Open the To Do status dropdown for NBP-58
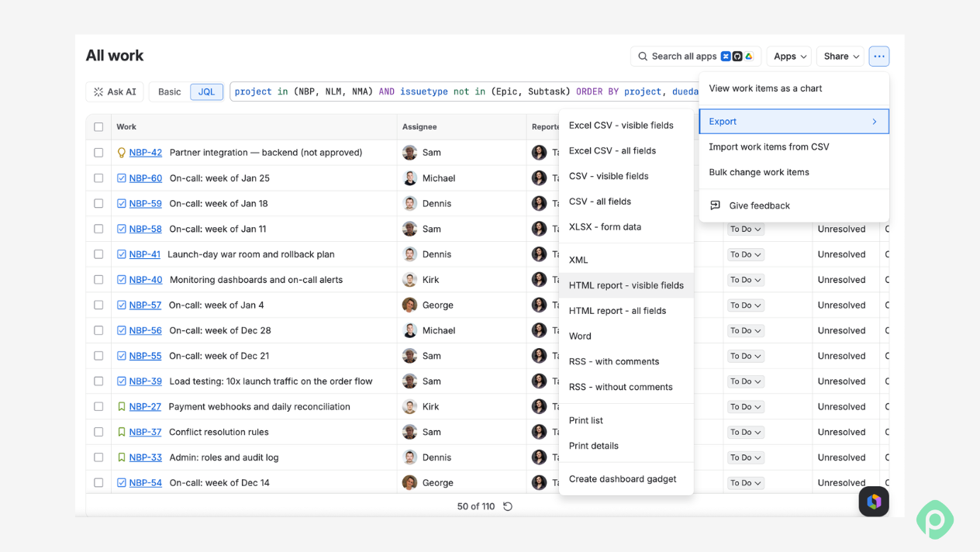 click(745, 229)
